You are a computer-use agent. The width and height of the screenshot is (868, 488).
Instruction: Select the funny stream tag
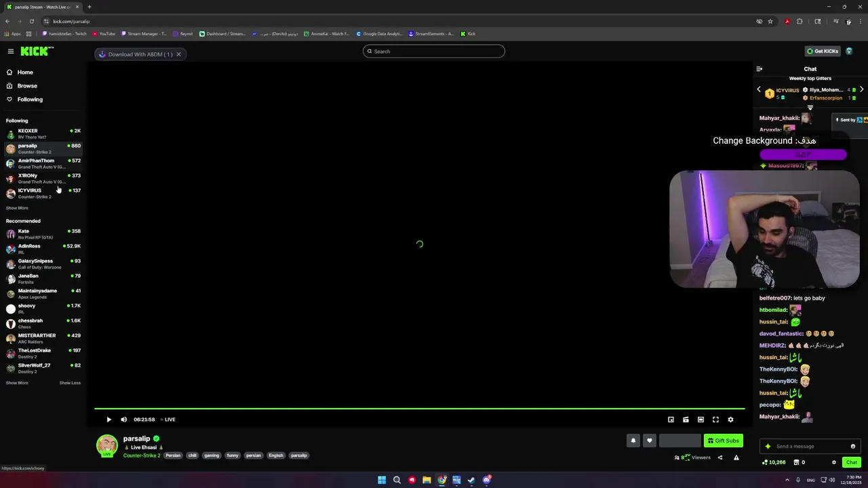[233, 455]
